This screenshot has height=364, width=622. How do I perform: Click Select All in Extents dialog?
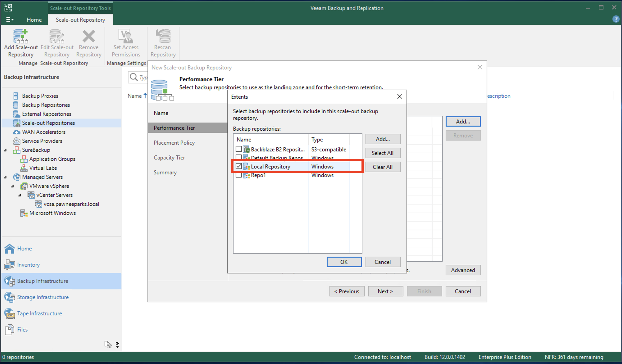383,153
